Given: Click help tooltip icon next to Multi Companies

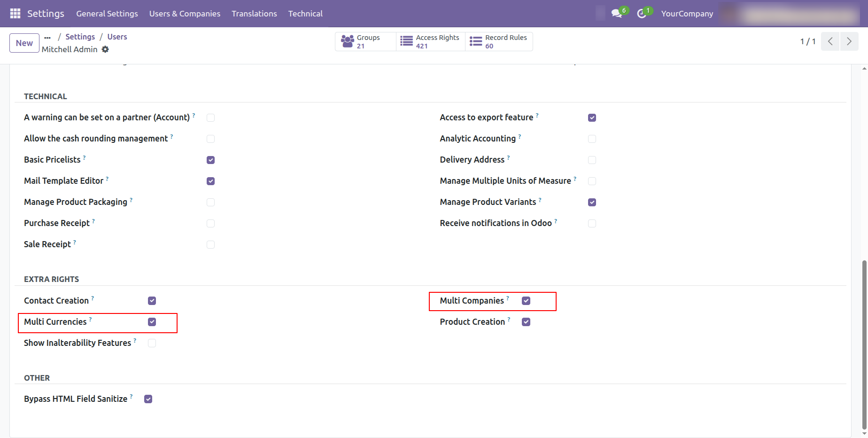Looking at the screenshot, I should (x=508, y=298).
